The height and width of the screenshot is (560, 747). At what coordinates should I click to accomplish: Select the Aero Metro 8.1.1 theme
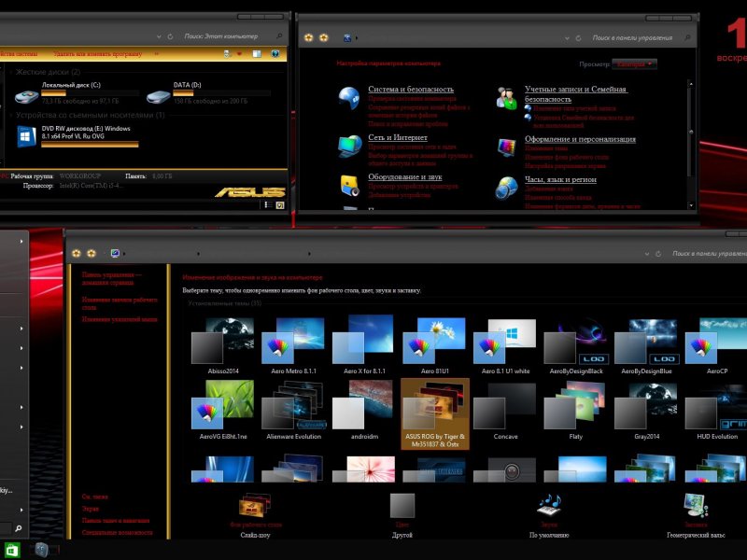pos(293,346)
